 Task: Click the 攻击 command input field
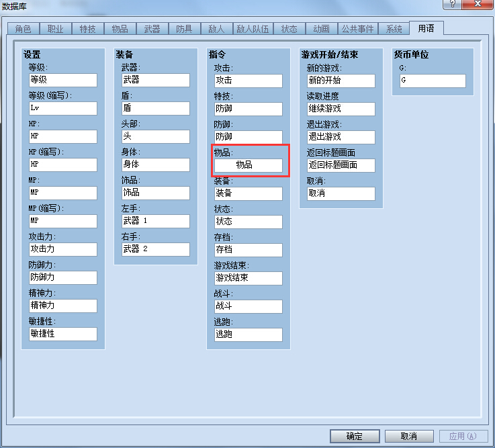coord(249,81)
